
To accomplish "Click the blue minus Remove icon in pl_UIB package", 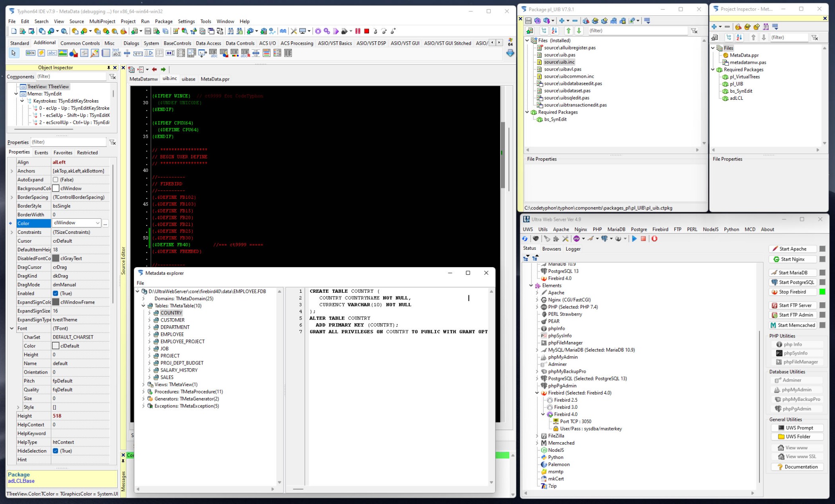I will click(575, 21).
